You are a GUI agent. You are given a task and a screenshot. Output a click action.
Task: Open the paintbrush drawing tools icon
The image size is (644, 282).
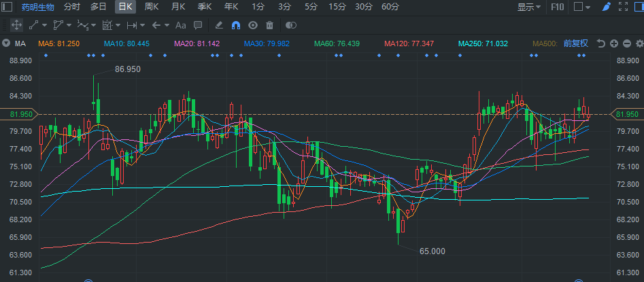click(606, 7)
